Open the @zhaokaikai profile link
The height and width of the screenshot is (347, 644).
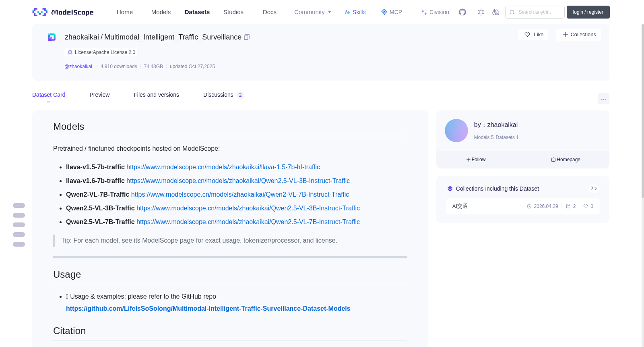coord(78,66)
